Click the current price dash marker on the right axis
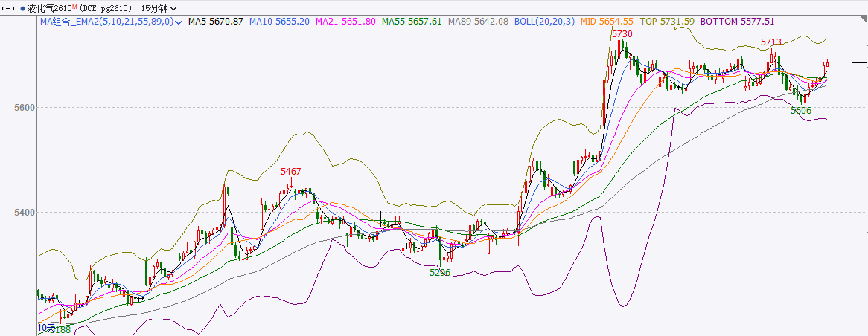 coord(859,62)
